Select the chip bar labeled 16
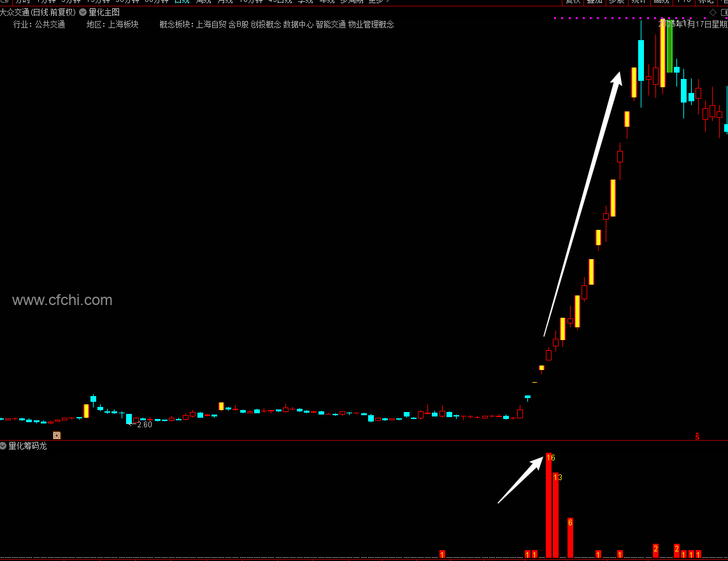 pos(549,505)
